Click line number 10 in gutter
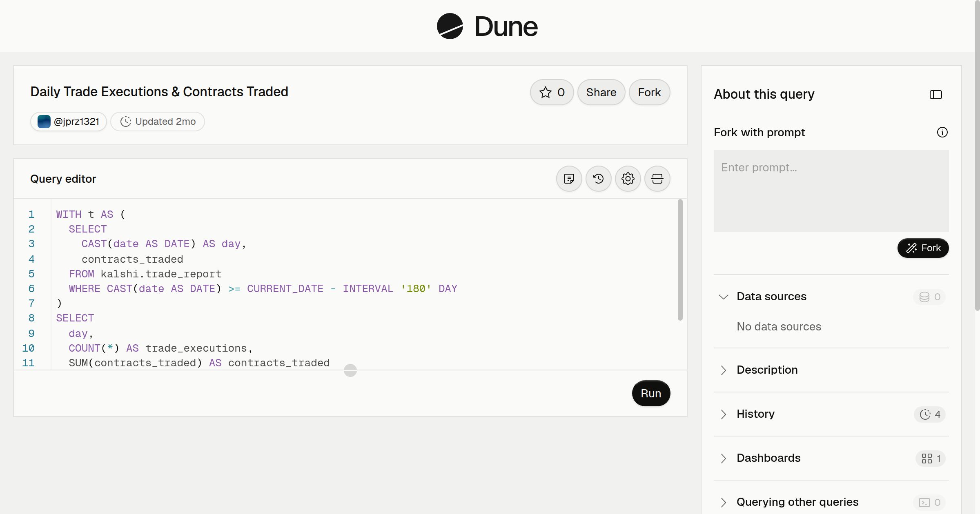Image resolution: width=980 pixels, height=514 pixels. click(x=28, y=348)
